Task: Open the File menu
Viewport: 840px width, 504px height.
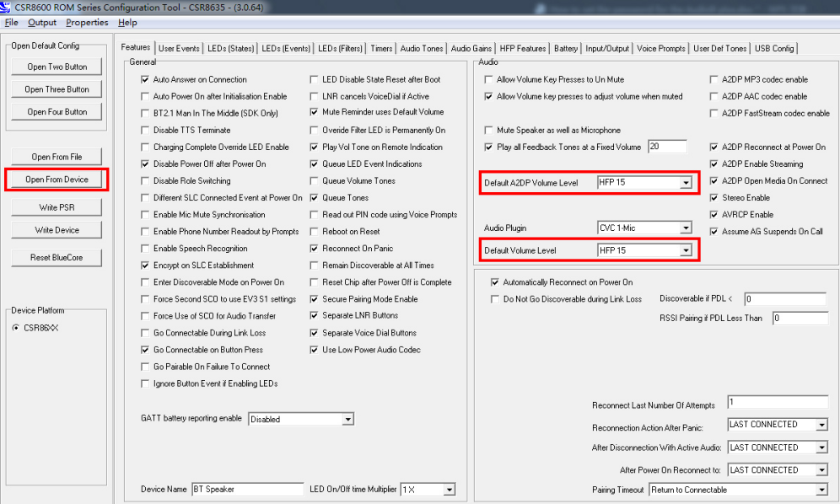Action: point(12,23)
